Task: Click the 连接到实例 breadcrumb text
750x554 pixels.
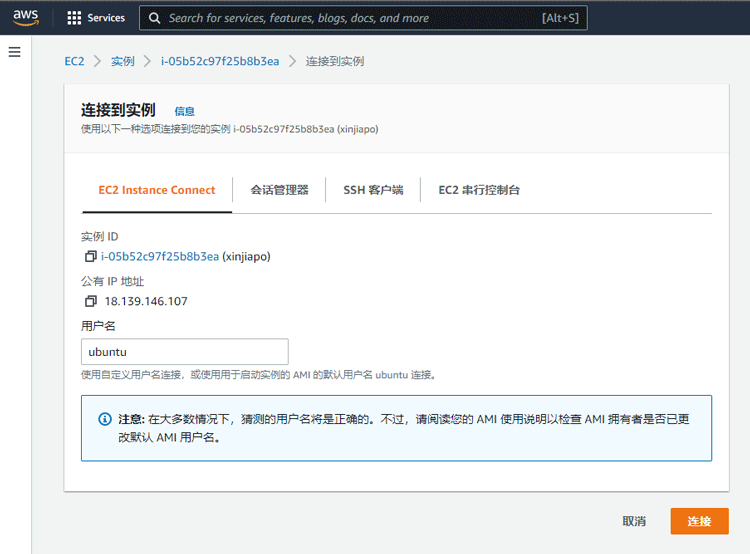Action: point(335,61)
